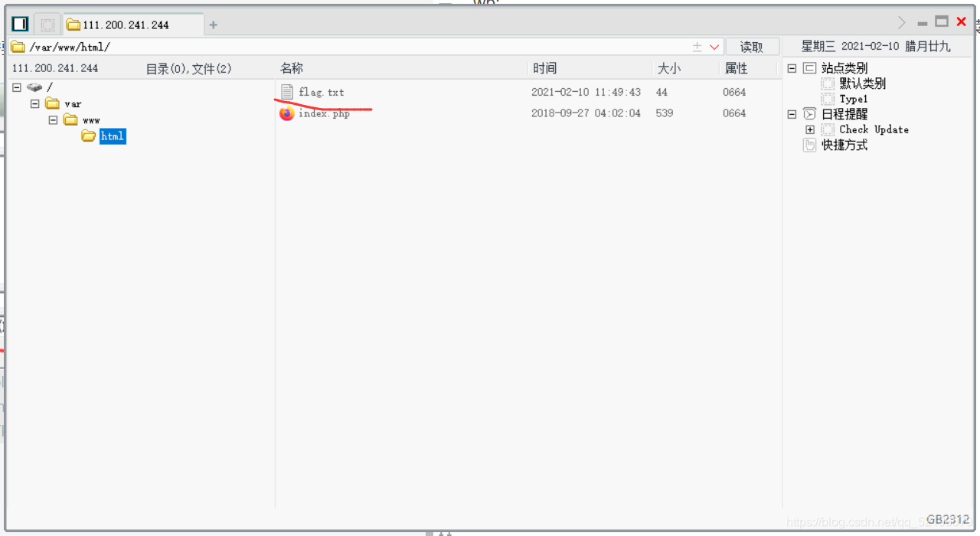Screen dimensions: 980x536
Task: Select the www folder in tree
Action: click(91, 120)
